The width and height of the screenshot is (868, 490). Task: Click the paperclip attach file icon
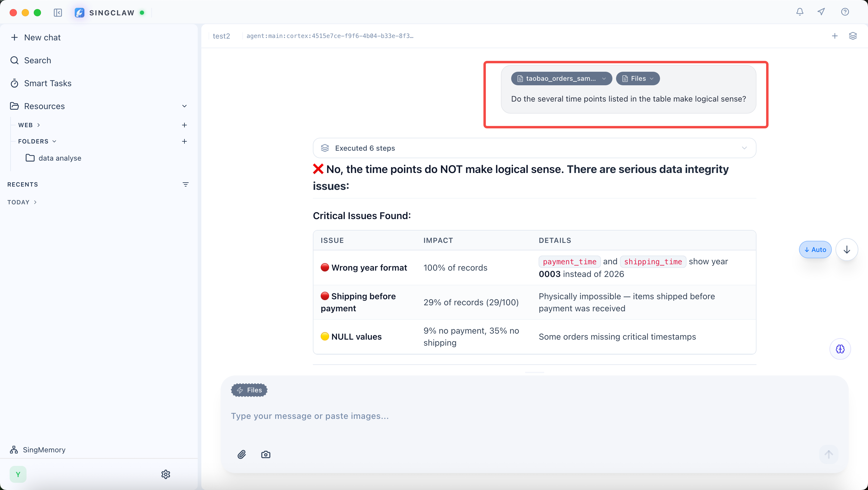(242, 454)
